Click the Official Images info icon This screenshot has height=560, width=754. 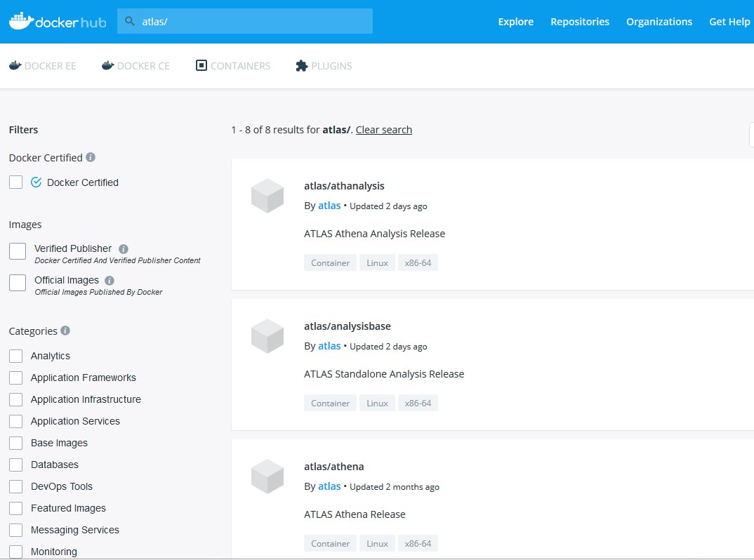point(109,280)
